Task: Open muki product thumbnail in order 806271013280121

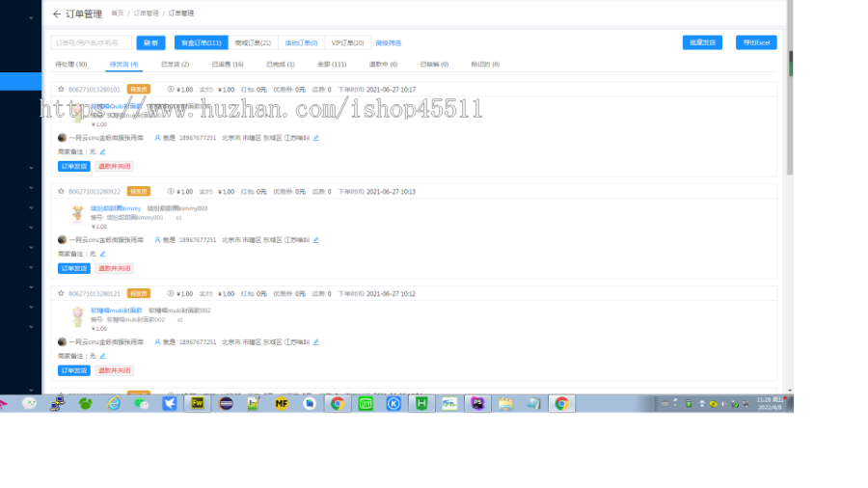Action: [77, 316]
